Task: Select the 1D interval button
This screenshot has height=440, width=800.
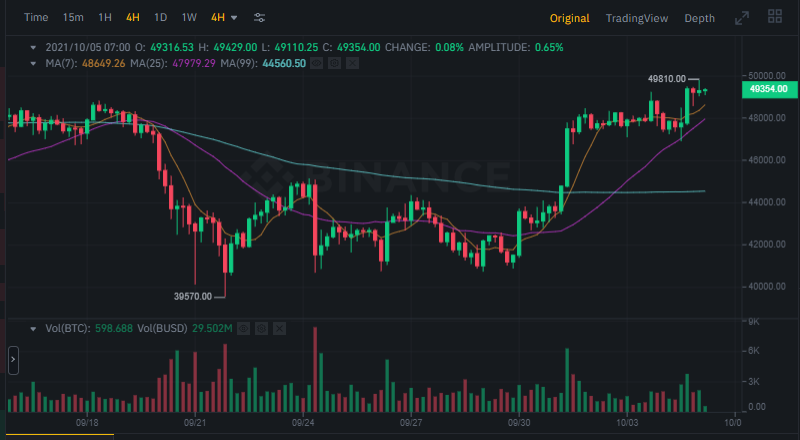Action: click(x=160, y=18)
